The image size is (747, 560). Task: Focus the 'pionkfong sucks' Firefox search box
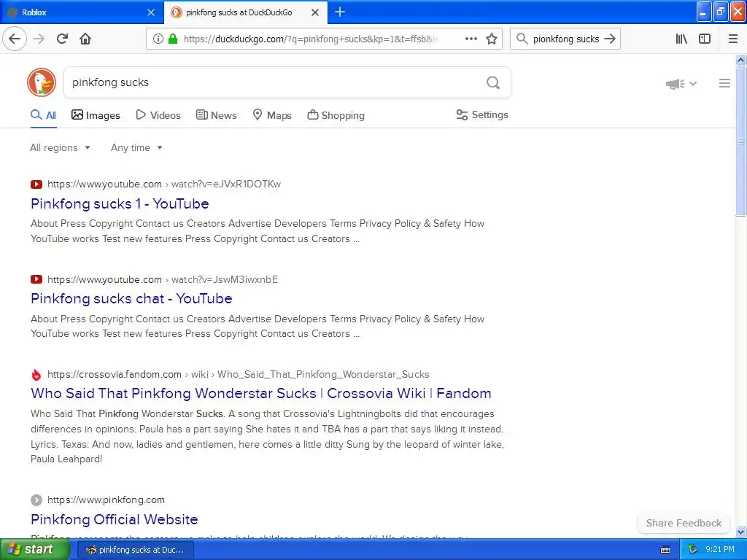(x=565, y=39)
